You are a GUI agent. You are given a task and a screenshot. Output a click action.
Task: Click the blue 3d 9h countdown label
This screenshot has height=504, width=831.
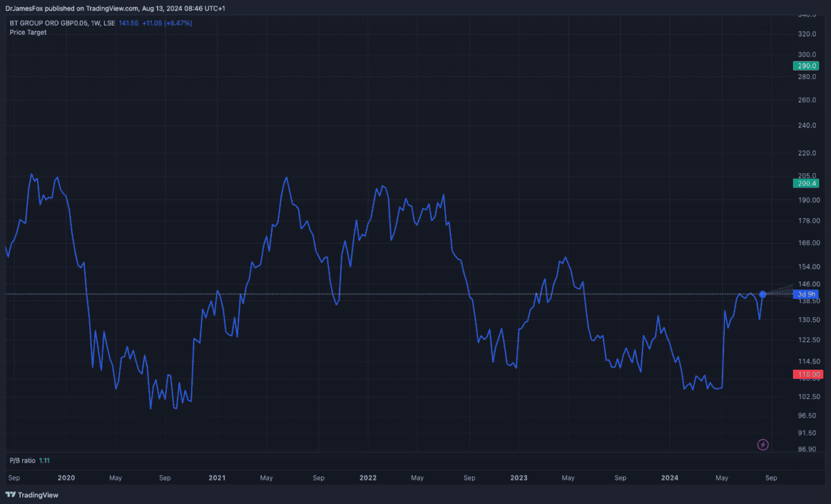(806, 294)
